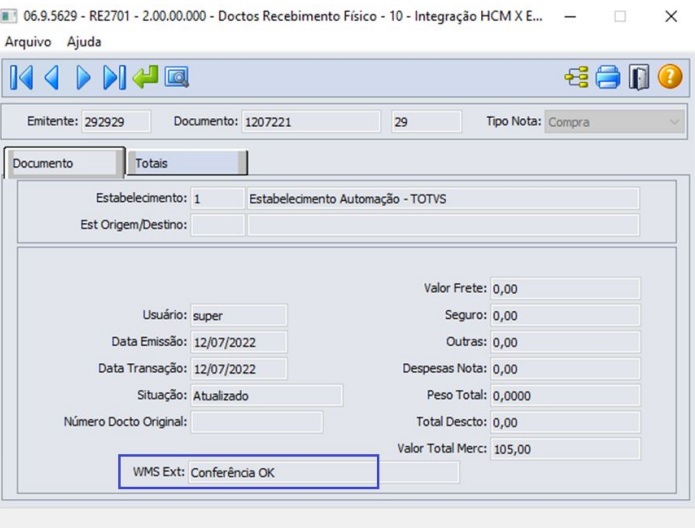Image resolution: width=695 pixels, height=528 pixels.
Task: Click the Emitente label
Action: 52,121
